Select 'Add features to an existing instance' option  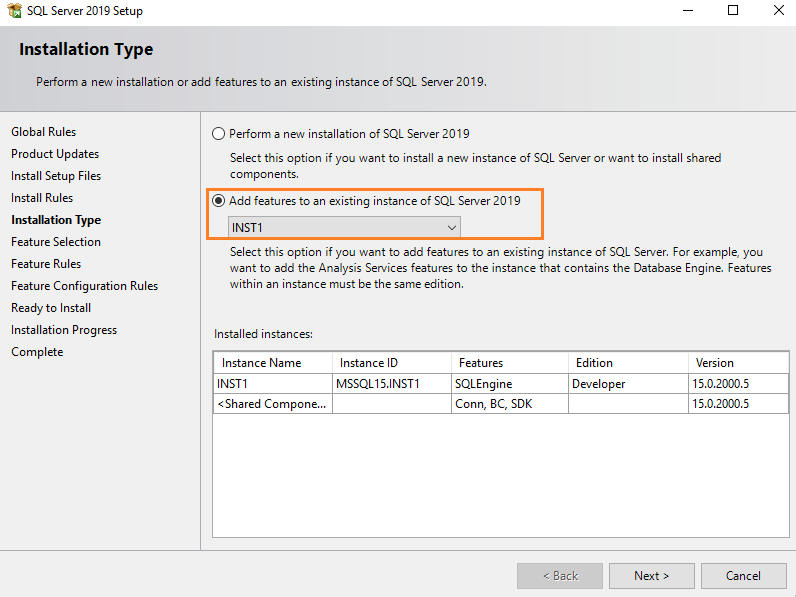click(x=219, y=201)
